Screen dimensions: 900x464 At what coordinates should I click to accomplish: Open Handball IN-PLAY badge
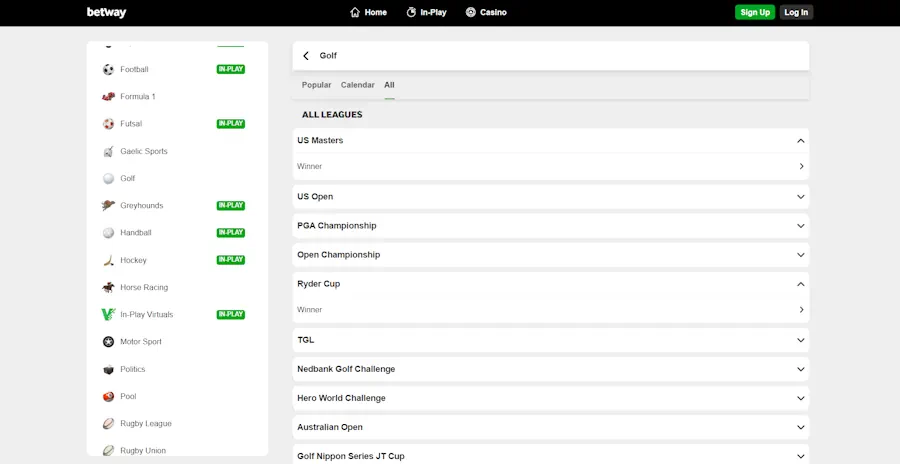click(231, 233)
